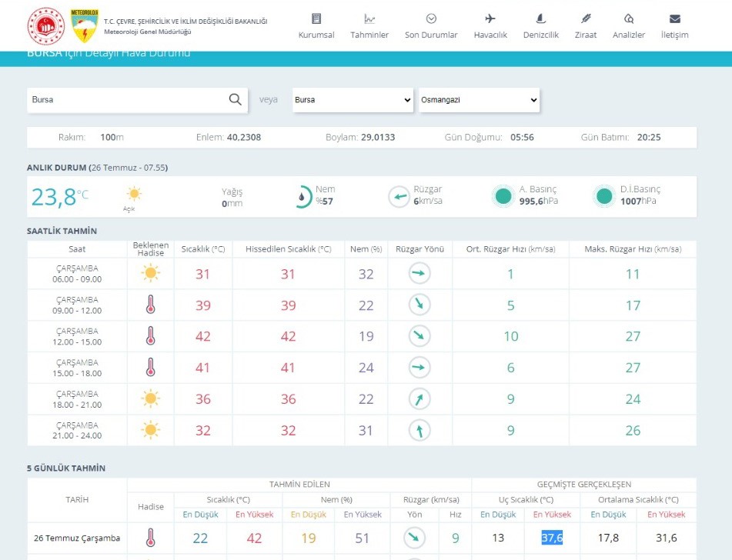Open the Tahminler menu
Screen dimensions: 732x560
tap(369, 26)
